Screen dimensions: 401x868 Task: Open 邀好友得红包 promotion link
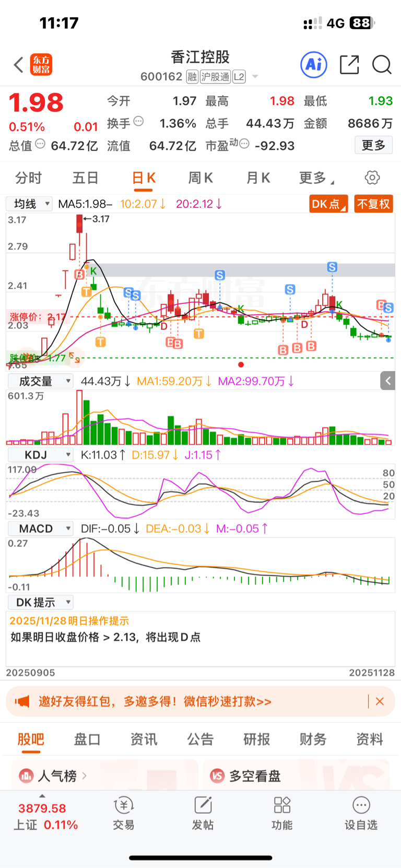155,701
